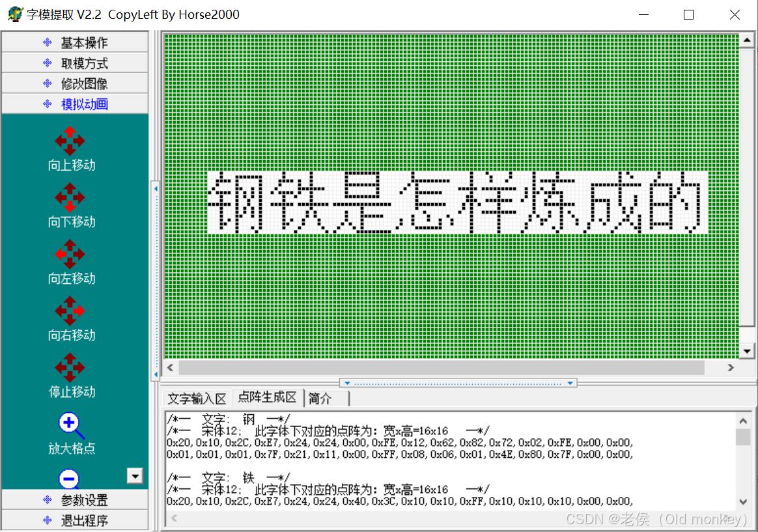This screenshot has width=758, height=532.
Task: Switch to the 文字输入区 tab
Action: tap(197, 399)
